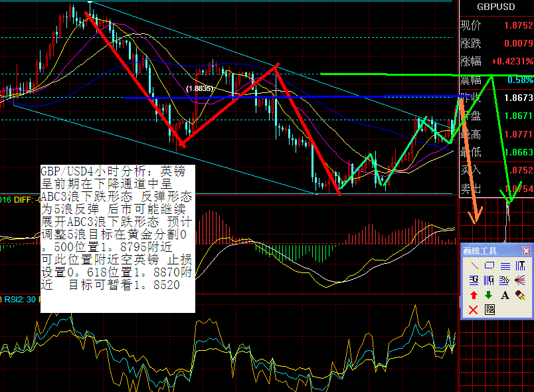
Task: Click the 画线工具 panel title bar
Action: coord(496,251)
